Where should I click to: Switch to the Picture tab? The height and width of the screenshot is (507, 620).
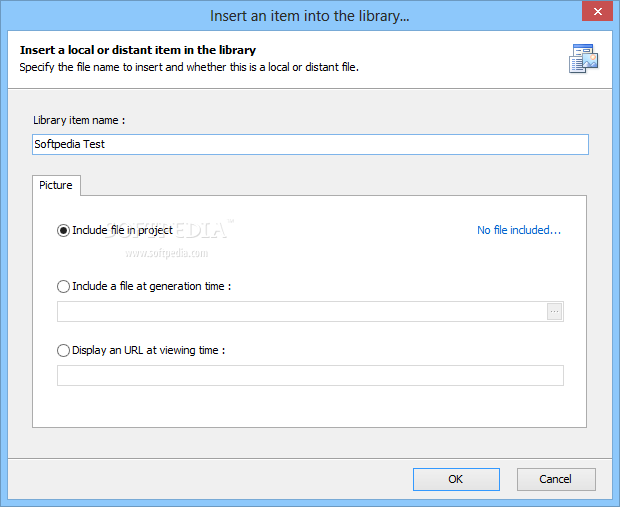(56, 185)
